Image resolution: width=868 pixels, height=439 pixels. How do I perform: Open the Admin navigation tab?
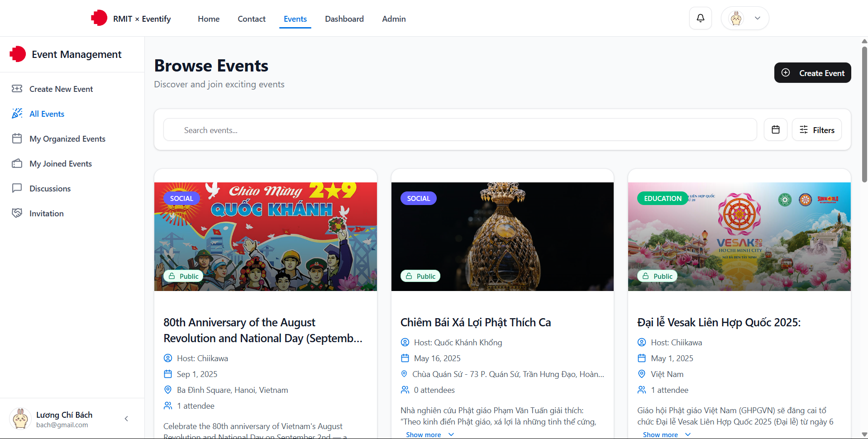[393, 19]
